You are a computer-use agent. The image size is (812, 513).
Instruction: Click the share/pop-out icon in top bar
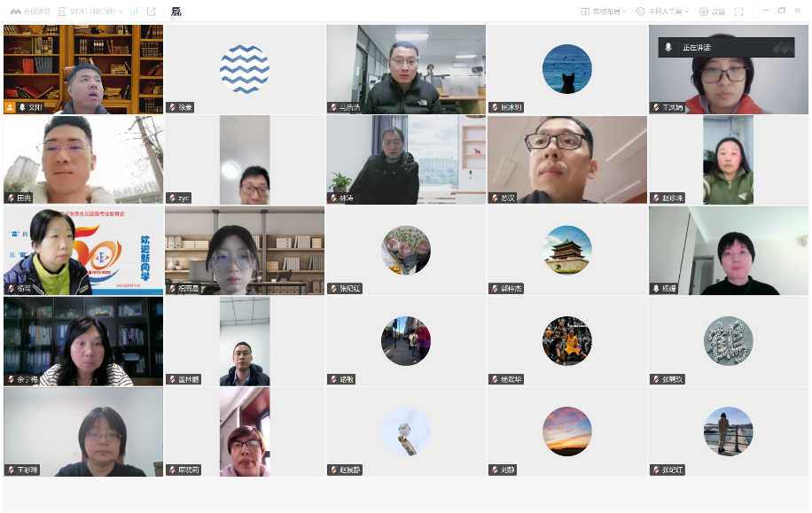point(151,12)
